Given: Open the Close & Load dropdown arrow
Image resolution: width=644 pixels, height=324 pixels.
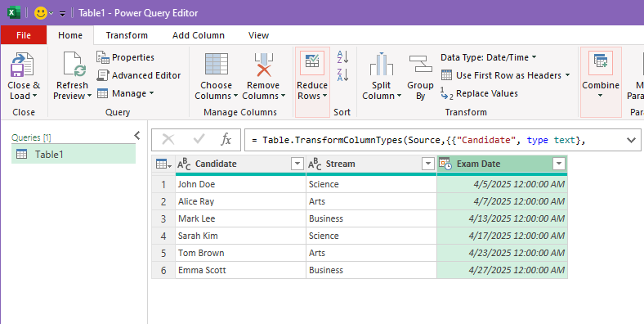Looking at the screenshot, I should (34, 96).
